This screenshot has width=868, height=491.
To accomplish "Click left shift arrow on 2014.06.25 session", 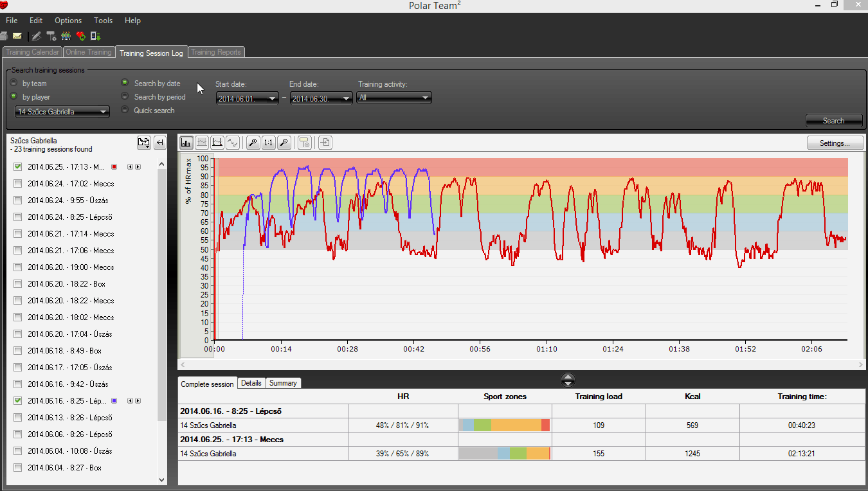I will tap(130, 167).
